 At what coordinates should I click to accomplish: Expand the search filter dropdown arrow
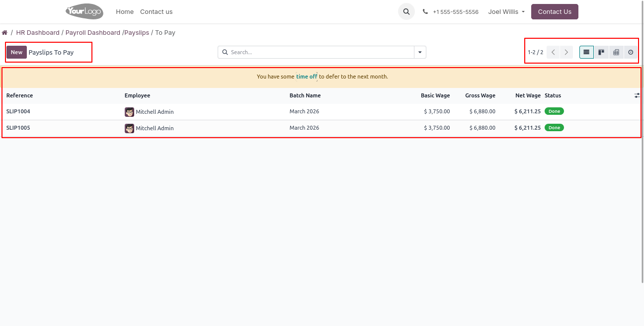click(420, 52)
